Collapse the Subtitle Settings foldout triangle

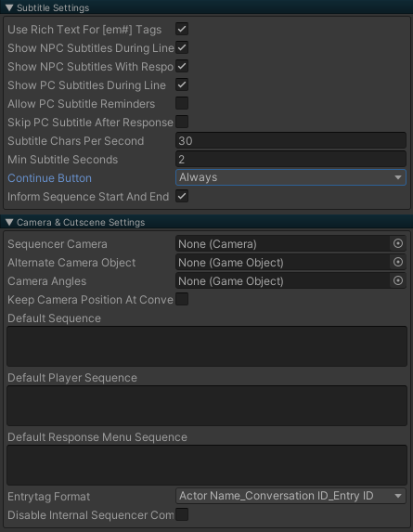tap(9, 7)
